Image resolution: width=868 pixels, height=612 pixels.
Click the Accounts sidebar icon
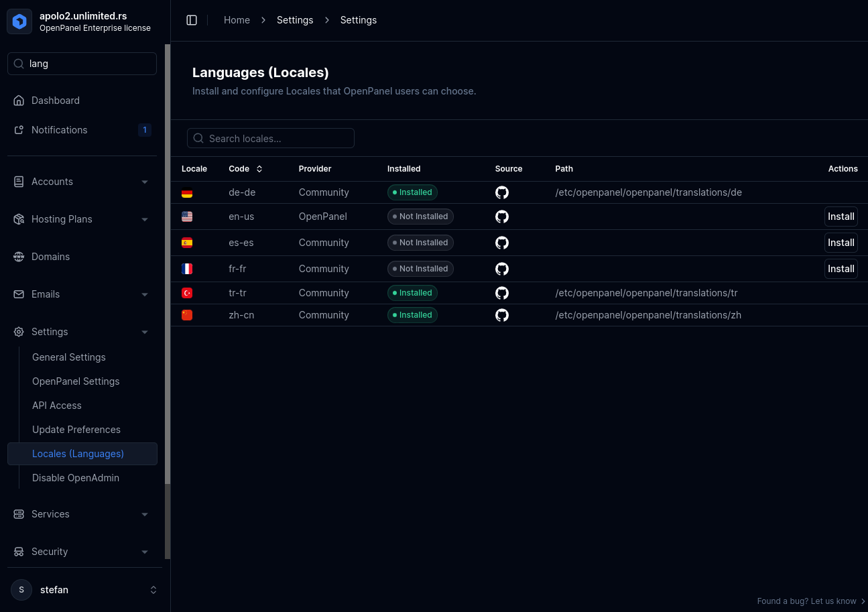coord(19,182)
